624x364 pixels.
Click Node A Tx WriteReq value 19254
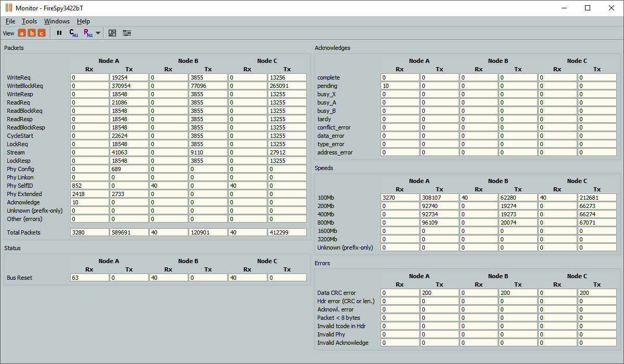coord(129,77)
